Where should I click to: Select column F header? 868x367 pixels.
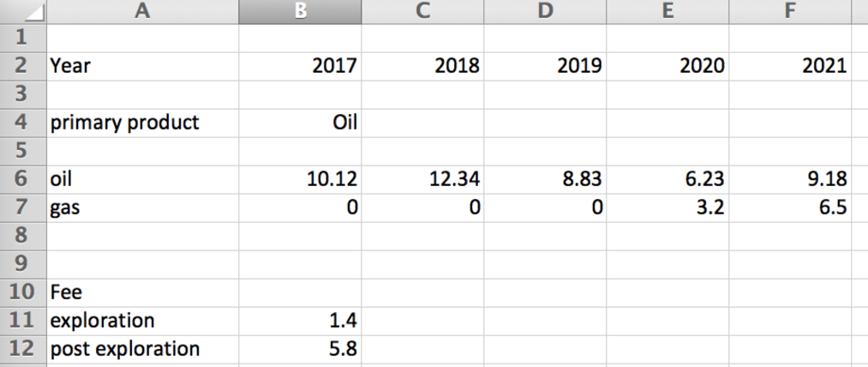click(790, 12)
